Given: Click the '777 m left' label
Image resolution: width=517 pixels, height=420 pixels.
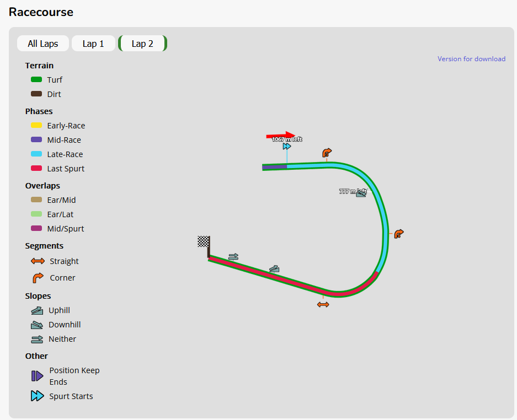Looking at the screenshot, I should pyautogui.click(x=353, y=191).
